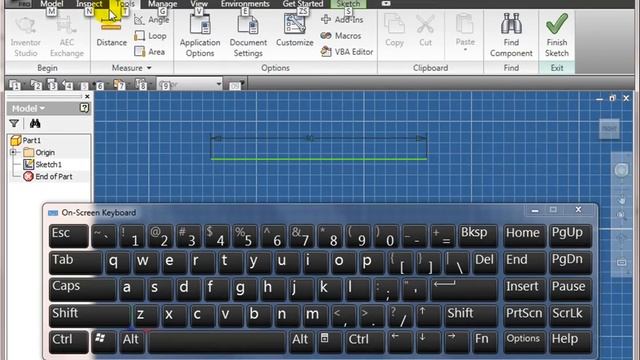Open the Macros tool
The image size is (640, 360).
pos(341,36)
